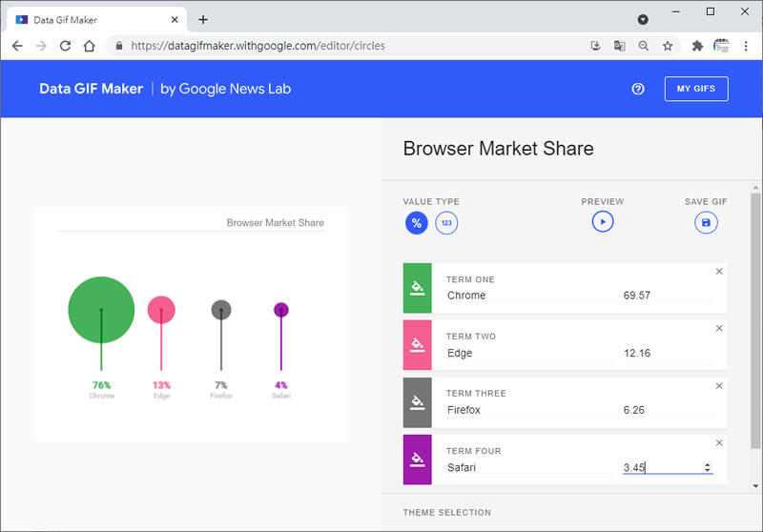Remove the Edge term row
763x532 pixels.
click(x=719, y=329)
